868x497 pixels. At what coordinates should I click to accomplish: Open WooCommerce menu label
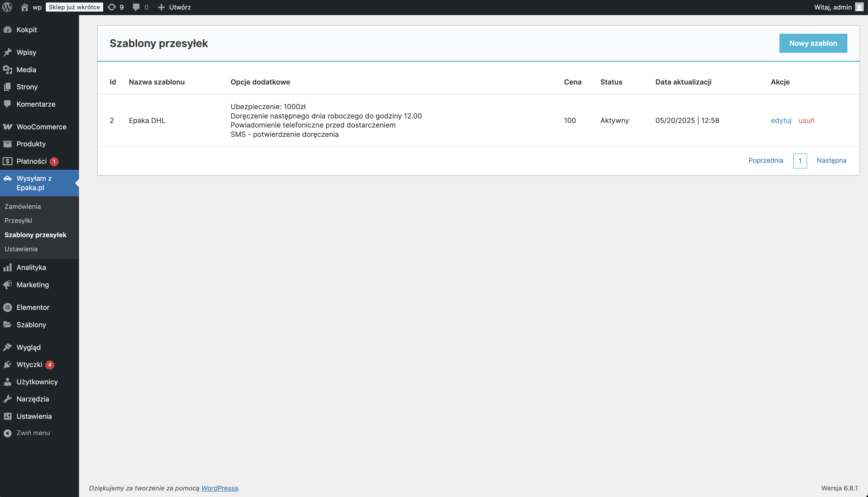click(x=41, y=127)
